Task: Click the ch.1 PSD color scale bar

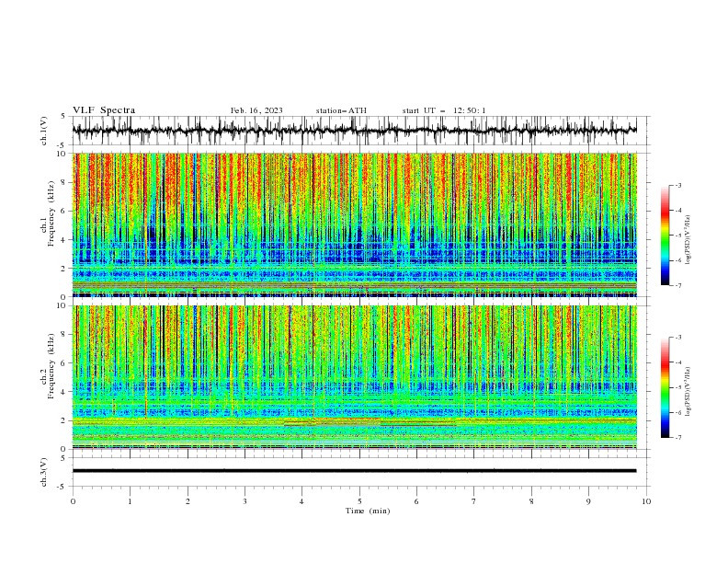Action: pos(665,236)
